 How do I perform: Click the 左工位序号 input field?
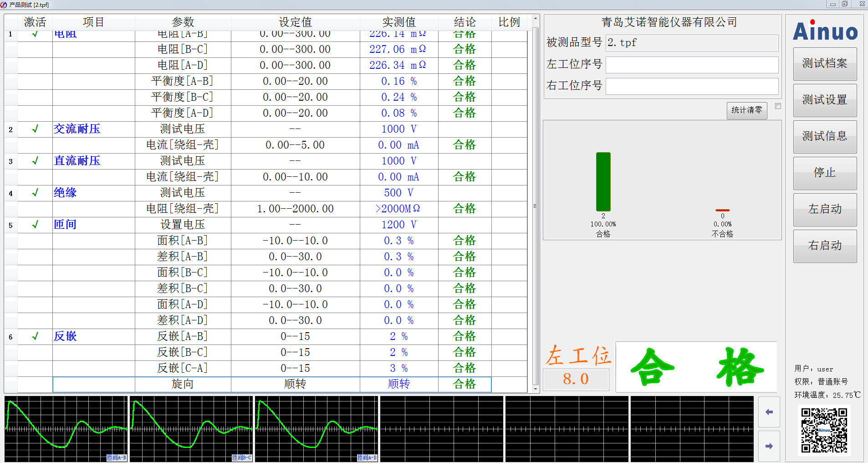(691, 65)
